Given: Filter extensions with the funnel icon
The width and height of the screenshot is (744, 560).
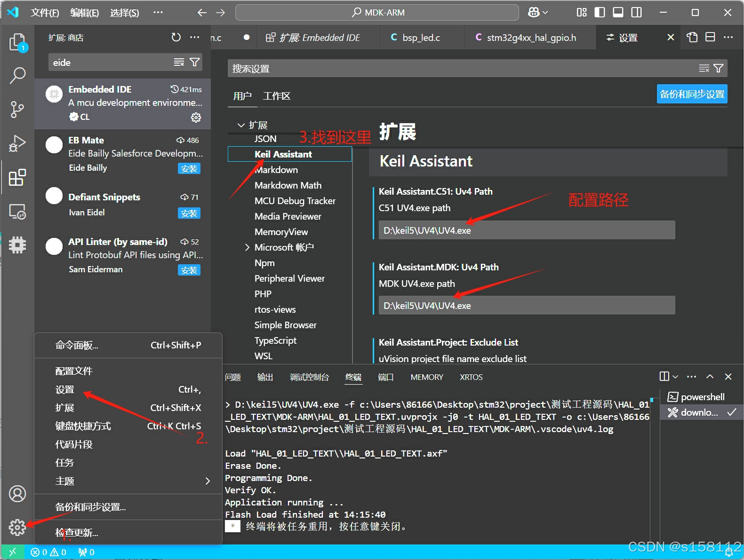Looking at the screenshot, I should click(194, 62).
